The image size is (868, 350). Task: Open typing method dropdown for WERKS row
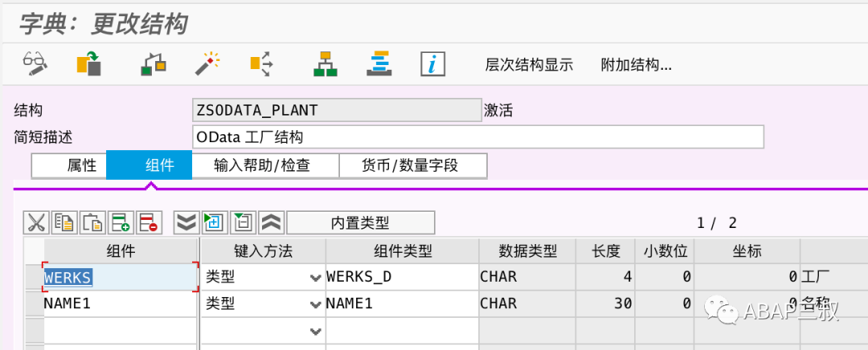point(316,278)
